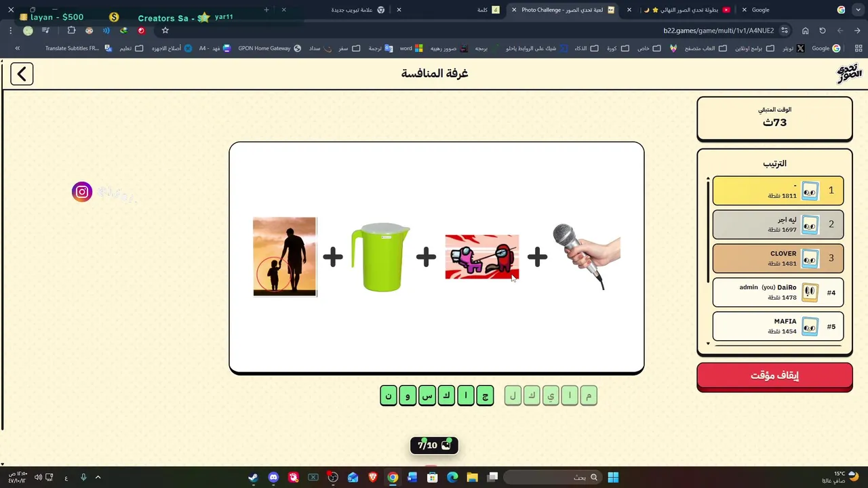
Task: Open the GPON Home Gateway bookmark
Action: (269, 48)
